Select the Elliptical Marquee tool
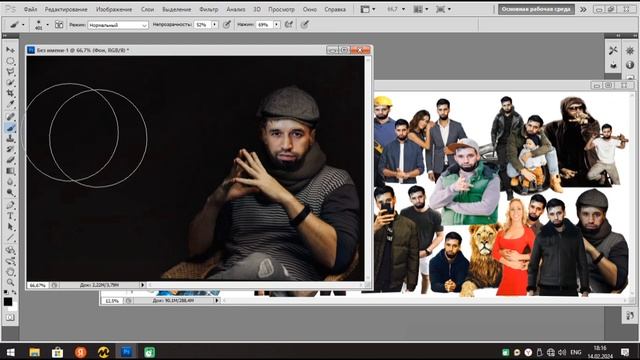This screenshot has height=360, width=640. pyautogui.click(x=10, y=61)
